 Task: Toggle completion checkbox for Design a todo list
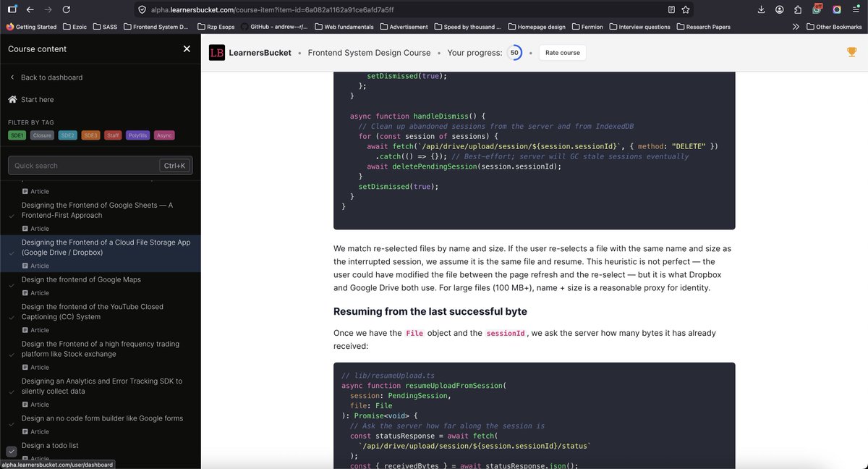[x=11, y=451]
